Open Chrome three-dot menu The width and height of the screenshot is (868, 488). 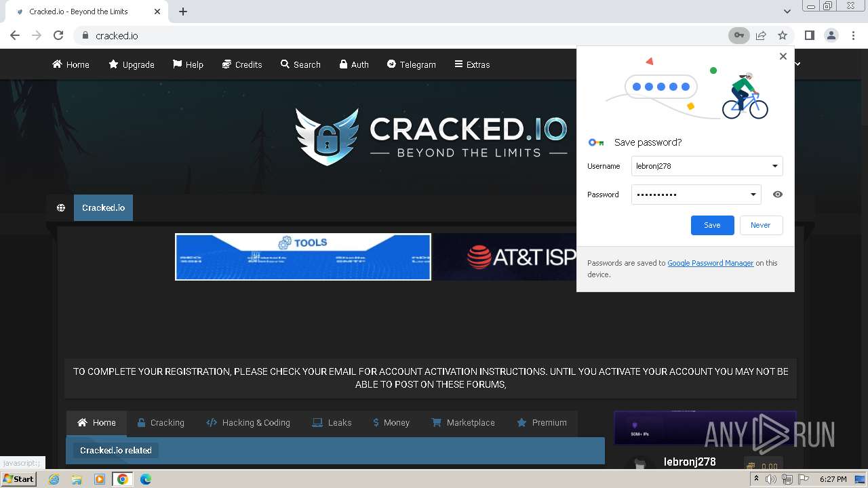(852, 35)
